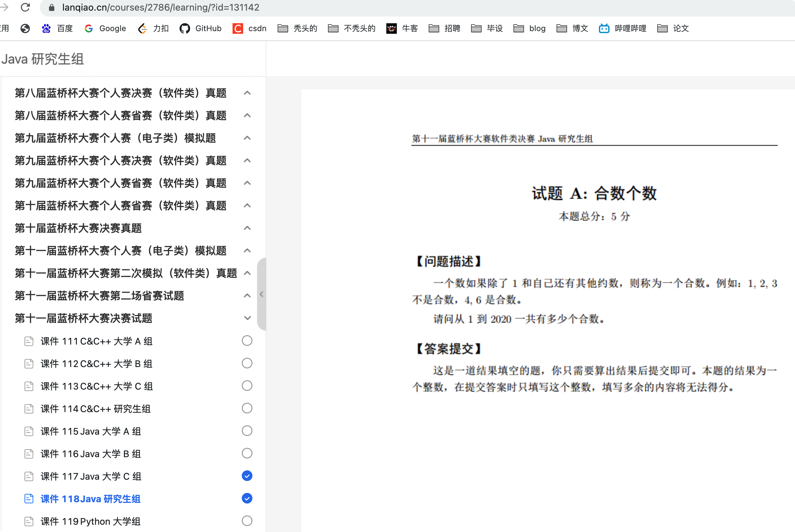Click the sidebar collapse handle arrow

(x=261, y=294)
